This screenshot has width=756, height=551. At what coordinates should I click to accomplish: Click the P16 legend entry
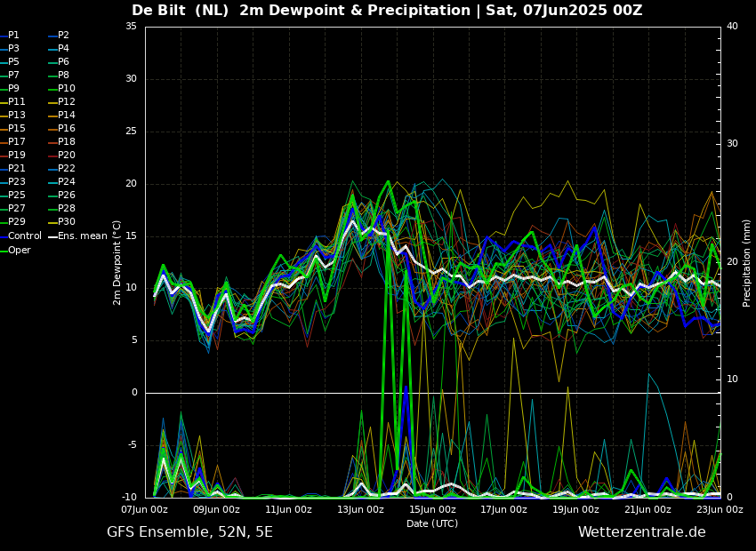tap(66, 129)
